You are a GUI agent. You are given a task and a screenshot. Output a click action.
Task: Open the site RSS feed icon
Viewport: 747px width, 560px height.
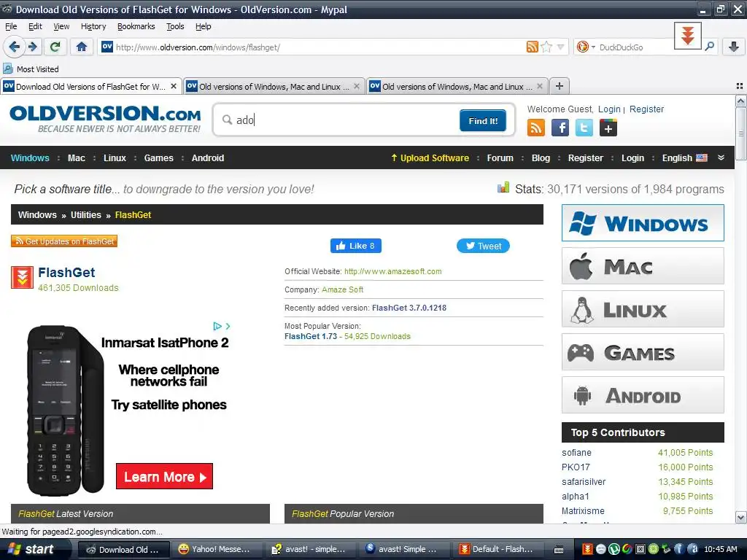coord(536,128)
